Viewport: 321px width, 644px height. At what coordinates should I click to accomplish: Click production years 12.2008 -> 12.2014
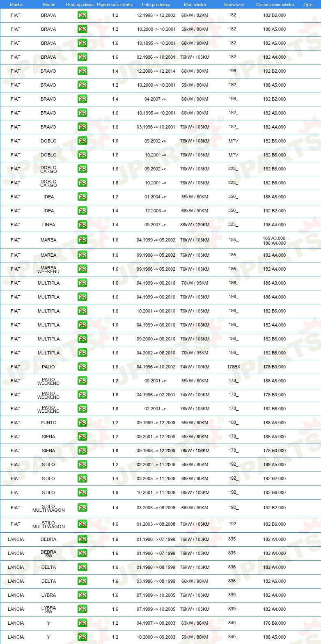click(x=156, y=71)
